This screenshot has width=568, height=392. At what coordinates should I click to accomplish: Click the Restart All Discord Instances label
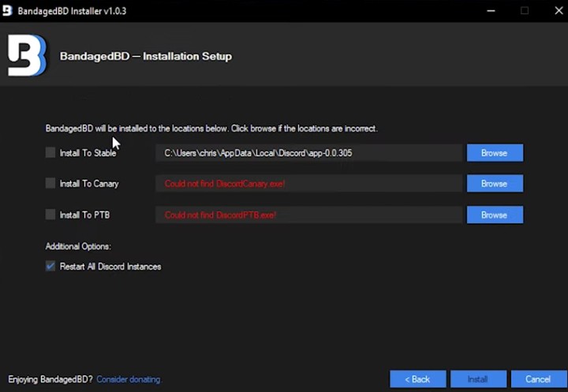pyautogui.click(x=110, y=267)
